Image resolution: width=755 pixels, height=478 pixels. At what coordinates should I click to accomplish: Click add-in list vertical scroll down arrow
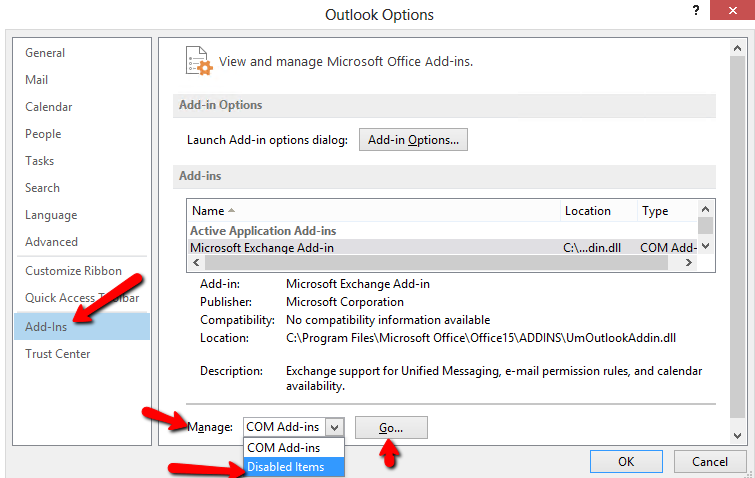coord(705,246)
